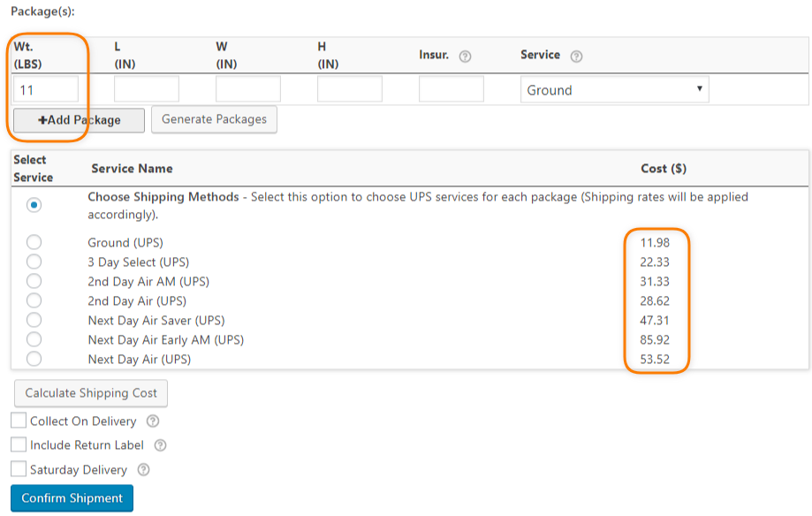Click the 22.33 cost value
Image resolution: width=812 pixels, height=516 pixels.
[x=655, y=262]
